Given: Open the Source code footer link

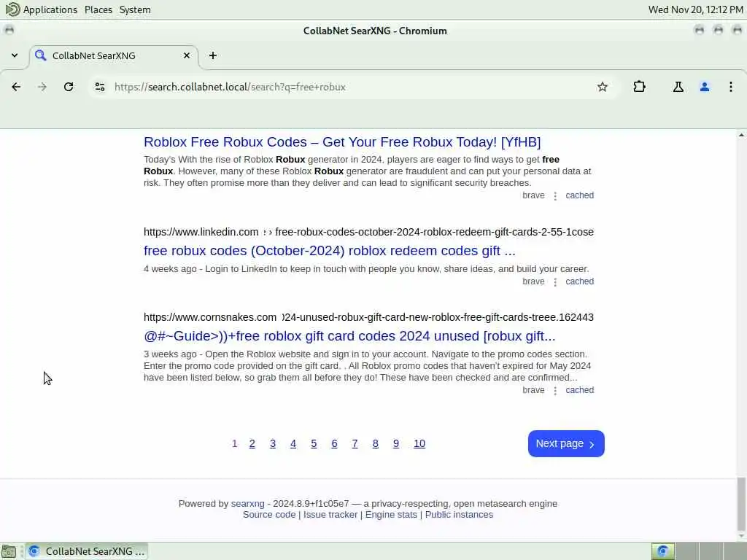Looking at the screenshot, I should coord(269,515).
